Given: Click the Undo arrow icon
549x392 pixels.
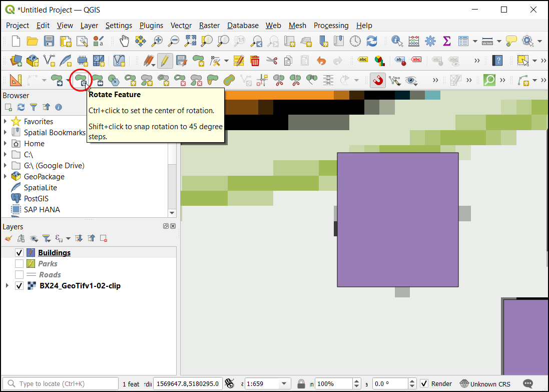Looking at the screenshot, I should click(x=321, y=61).
